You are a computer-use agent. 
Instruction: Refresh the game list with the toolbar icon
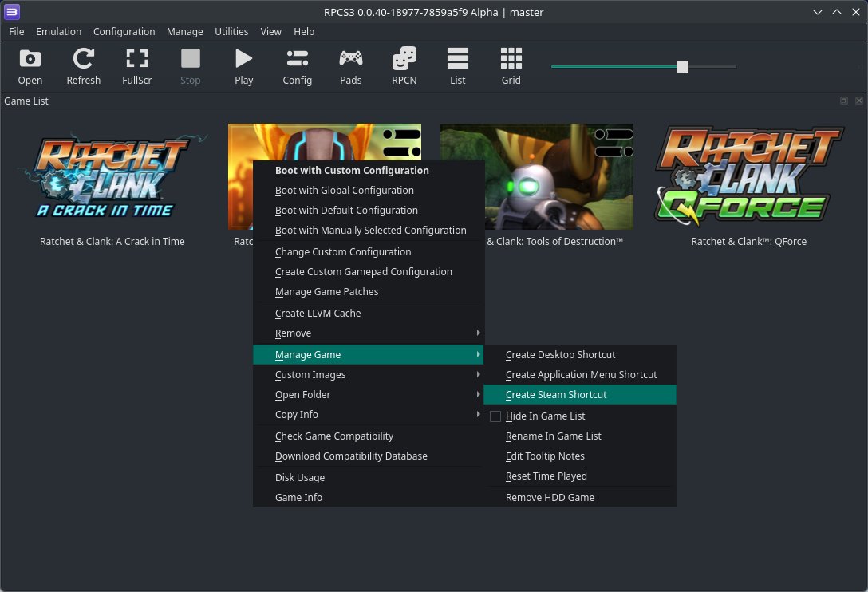83,65
